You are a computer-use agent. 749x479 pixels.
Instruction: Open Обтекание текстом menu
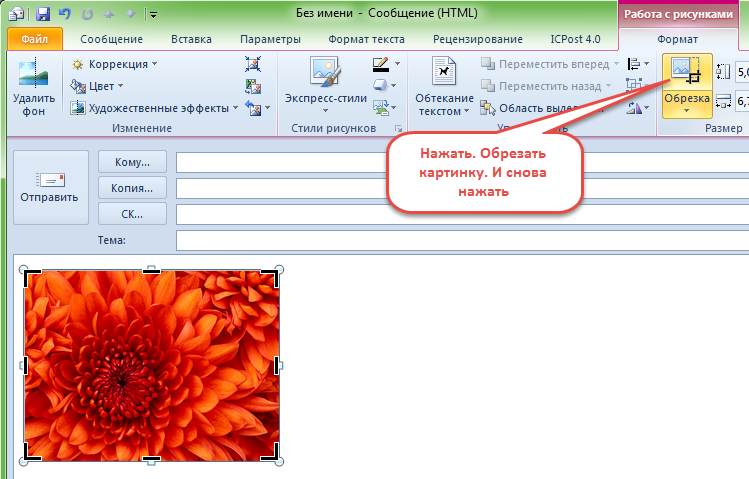444,86
